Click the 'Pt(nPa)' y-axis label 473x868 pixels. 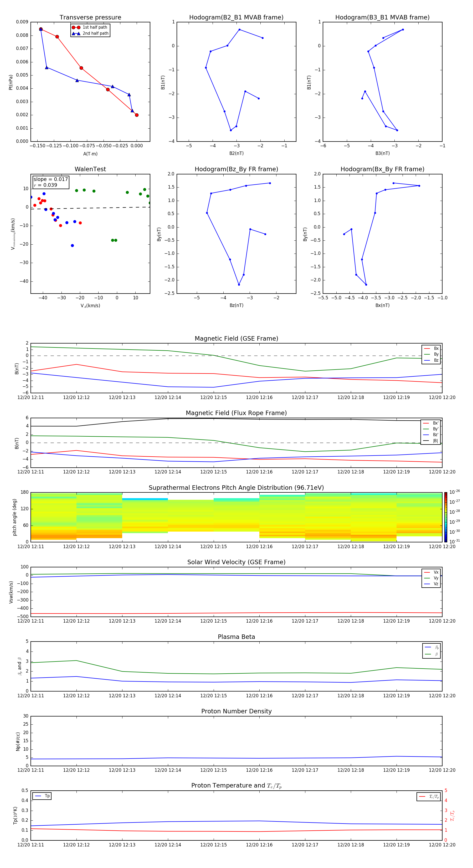11,82
